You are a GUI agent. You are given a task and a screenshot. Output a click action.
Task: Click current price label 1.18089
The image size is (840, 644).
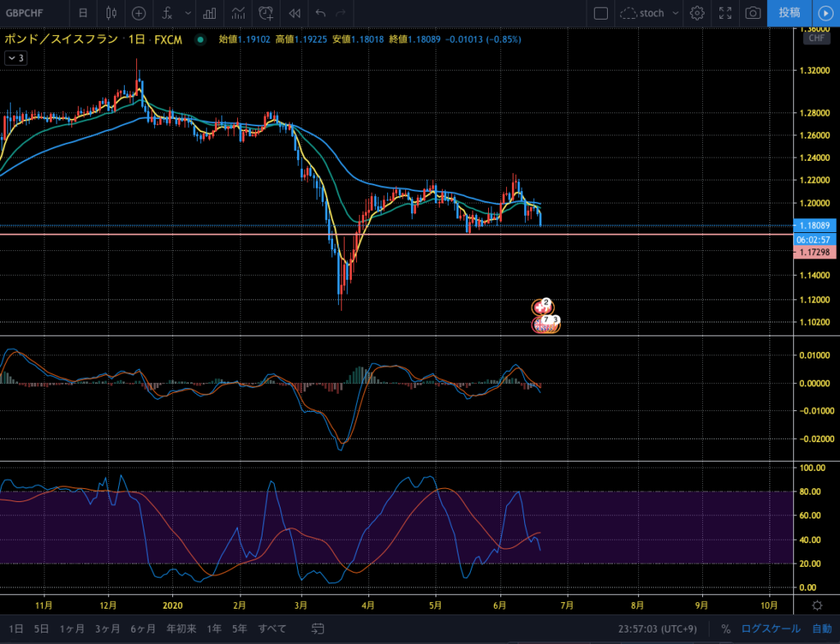click(x=815, y=226)
